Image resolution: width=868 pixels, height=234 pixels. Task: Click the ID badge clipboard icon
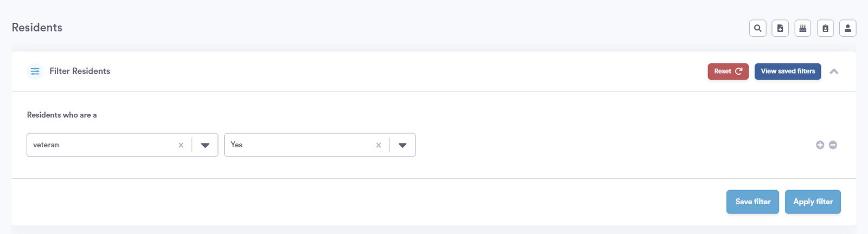click(x=825, y=28)
